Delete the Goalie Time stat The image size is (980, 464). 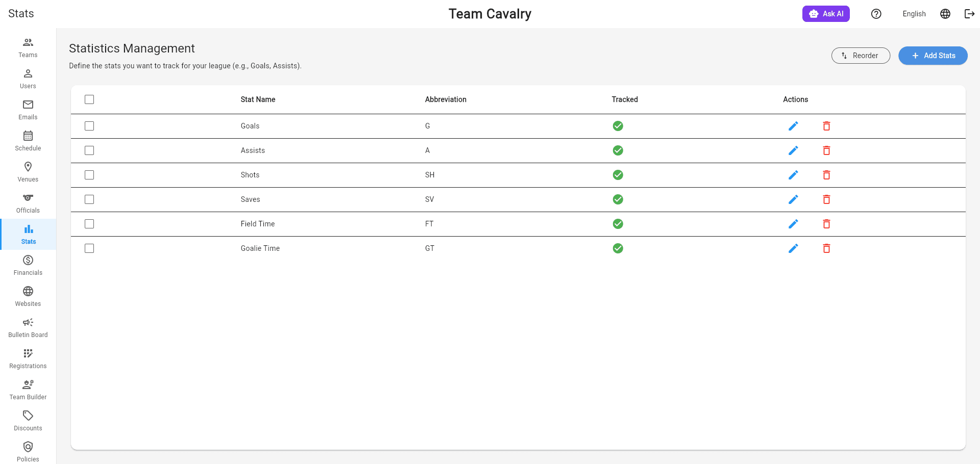coord(826,248)
